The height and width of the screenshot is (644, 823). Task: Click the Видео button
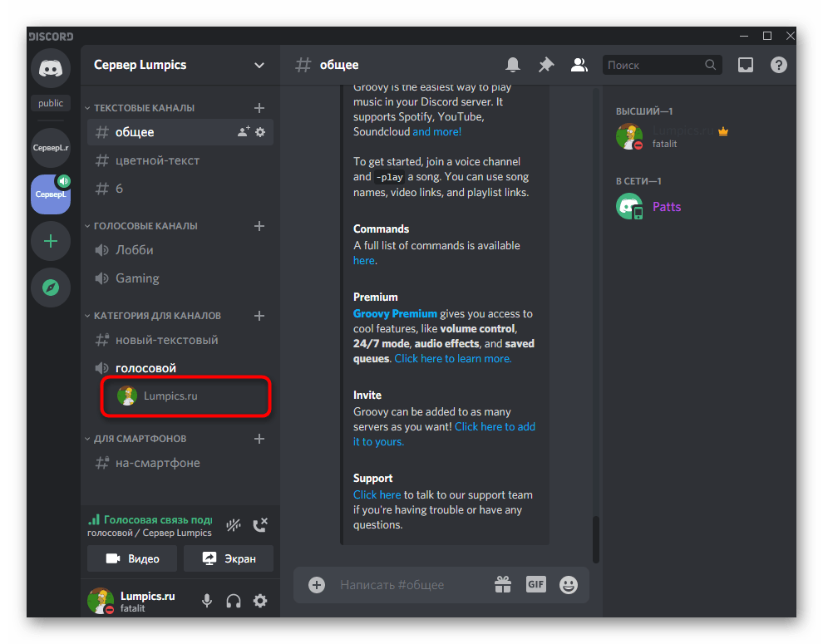click(x=133, y=558)
